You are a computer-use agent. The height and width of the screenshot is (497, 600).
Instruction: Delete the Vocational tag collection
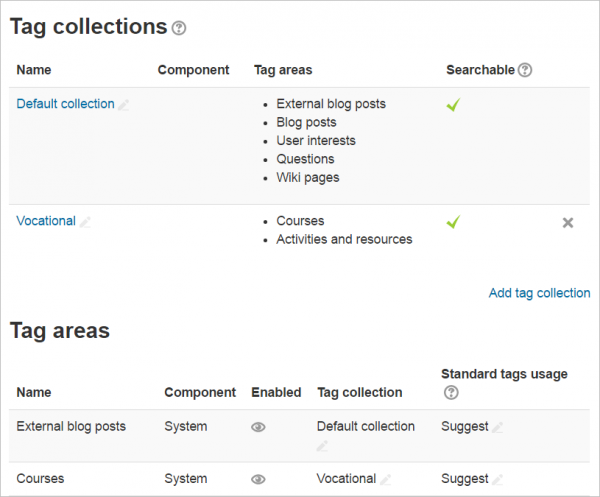(x=568, y=222)
